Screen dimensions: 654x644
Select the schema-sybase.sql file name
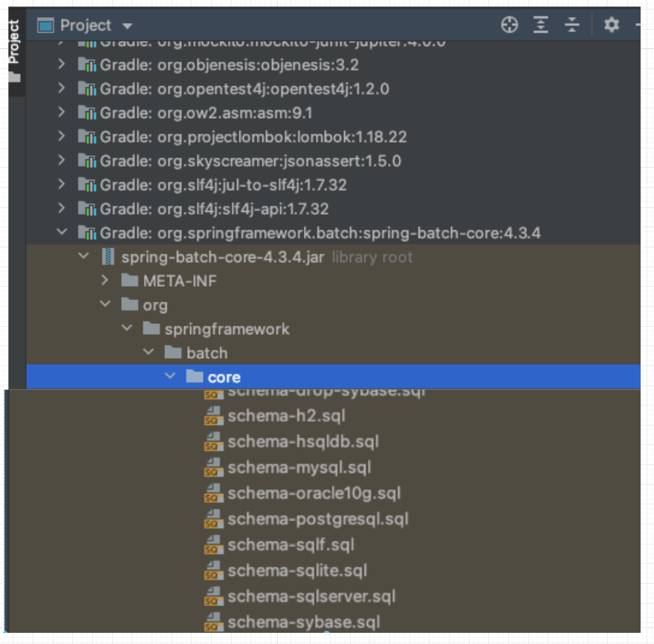304,622
